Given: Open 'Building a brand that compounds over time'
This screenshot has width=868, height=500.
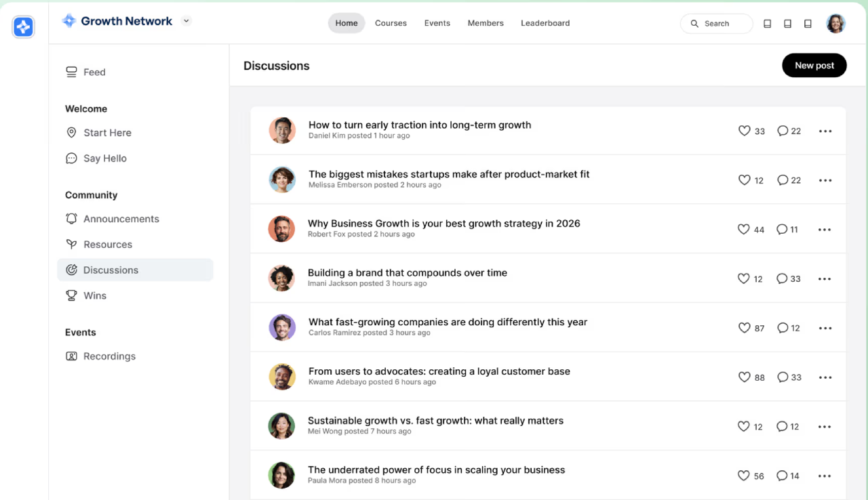Looking at the screenshot, I should 408,273.
